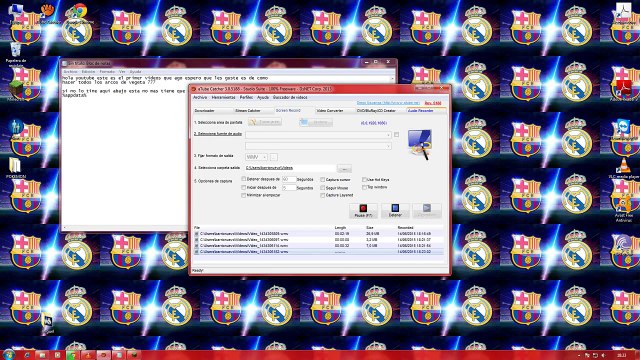Viewport: 640px width, 360px height.
Task: Click the greyed-out play button beside Detener
Action: tap(427, 211)
